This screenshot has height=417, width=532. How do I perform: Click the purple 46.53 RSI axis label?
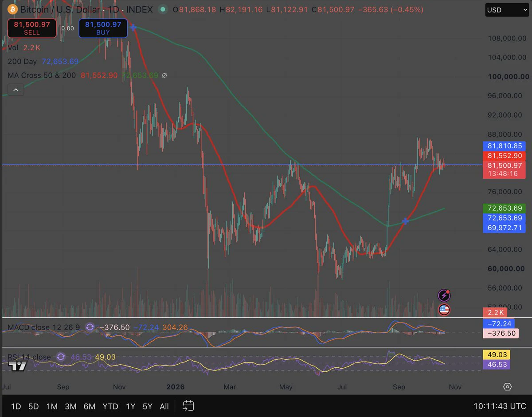point(496,365)
